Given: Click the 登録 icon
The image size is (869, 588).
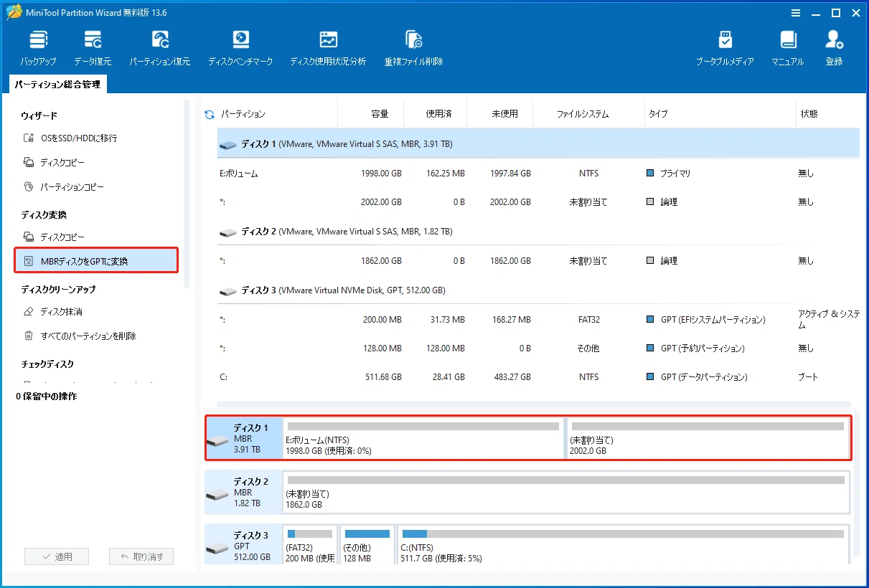Looking at the screenshot, I should pos(834,48).
